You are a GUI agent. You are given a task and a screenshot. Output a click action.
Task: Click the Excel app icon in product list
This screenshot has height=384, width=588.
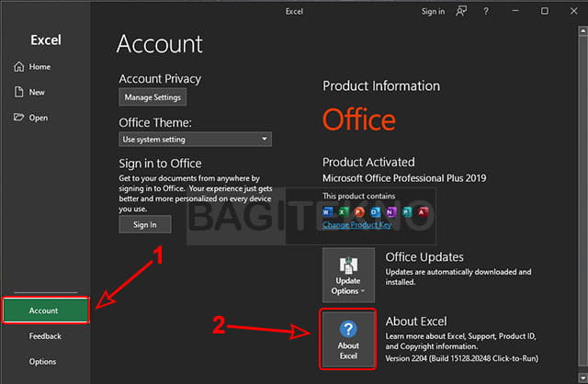[x=344, y=212]
